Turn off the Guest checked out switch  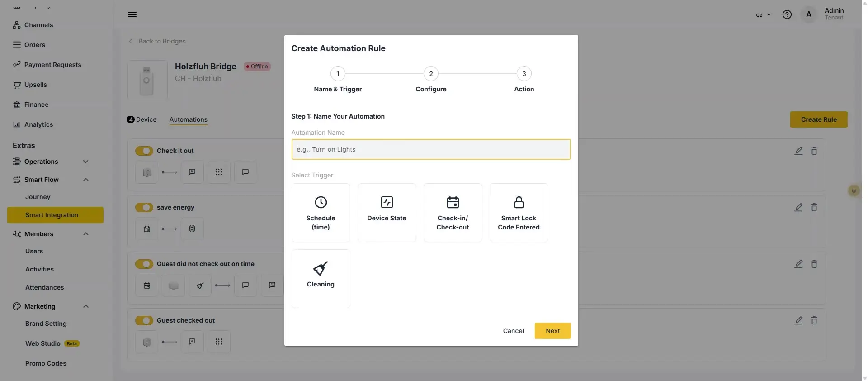click(144, 320)
